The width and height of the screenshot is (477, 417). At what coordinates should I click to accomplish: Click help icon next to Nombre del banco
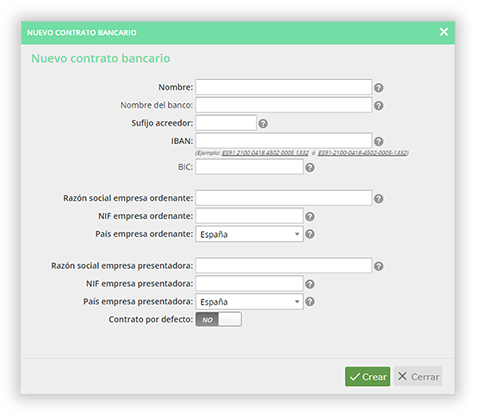pyautogui.click(x=378, y=106)
